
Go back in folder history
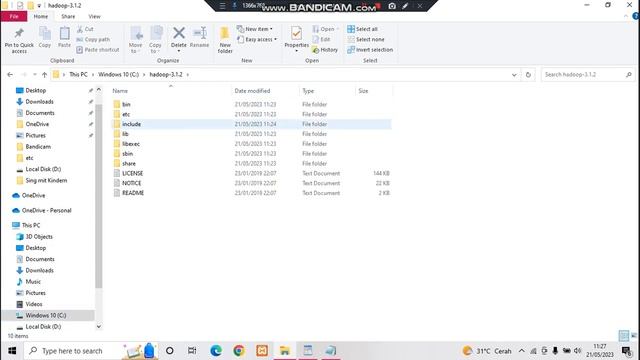pos(10,75)
